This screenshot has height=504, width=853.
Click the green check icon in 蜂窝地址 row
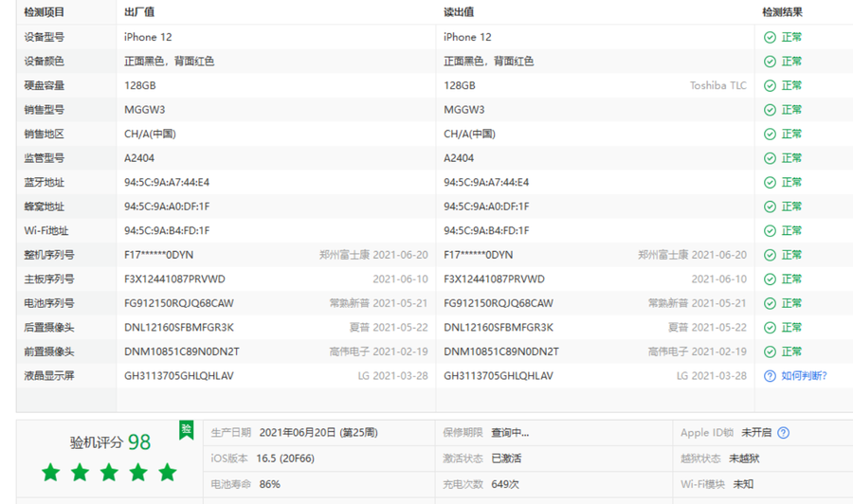coord(770,207)
